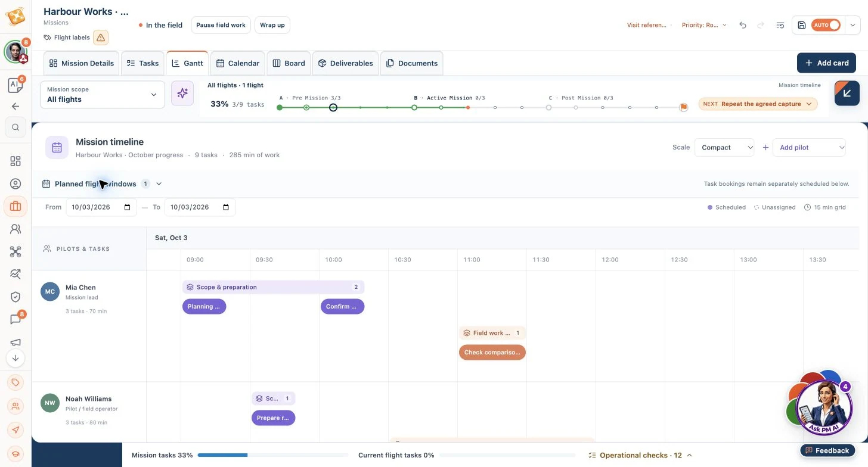Open the Feedback button
The width and height of the screenshot is (868, 467).
827,451
